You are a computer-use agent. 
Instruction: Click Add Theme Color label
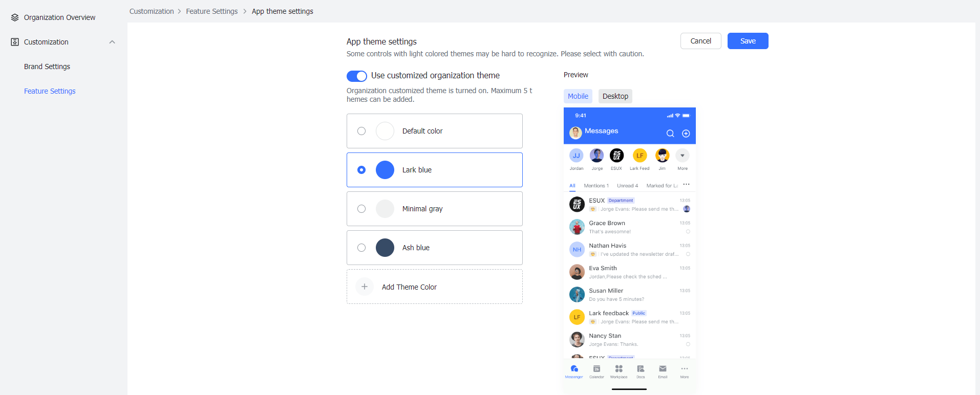[409, 287]
